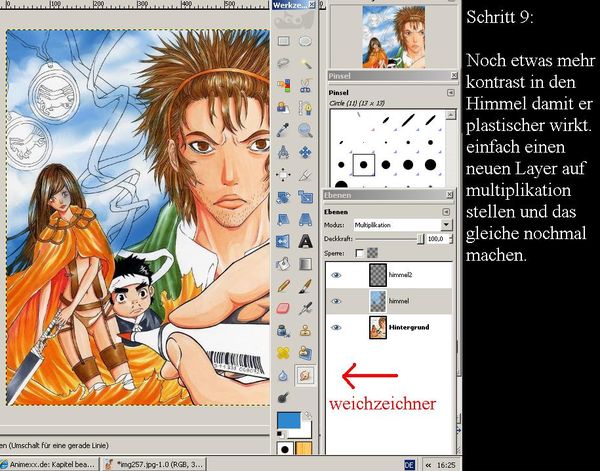
Task: Select the Select by Color tool
Action: click(283, 86)
